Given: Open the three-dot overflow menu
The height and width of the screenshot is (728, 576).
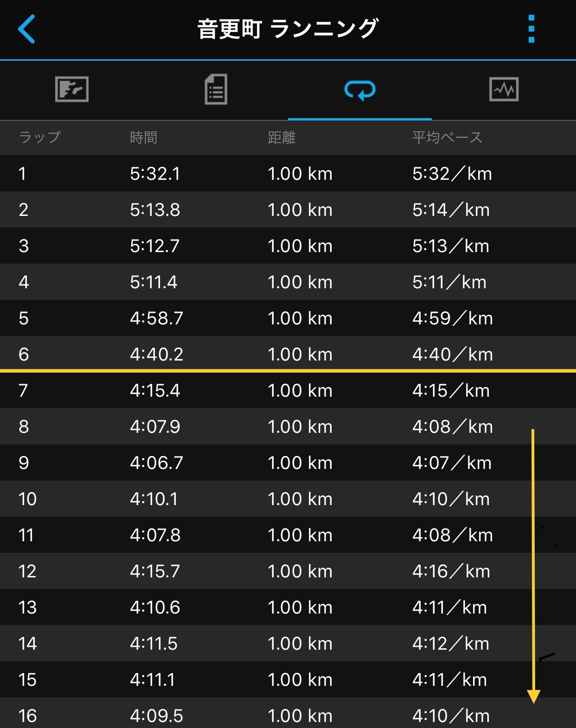Looking at the screenshot, I should pyautogui.click(x=531, y=29).
